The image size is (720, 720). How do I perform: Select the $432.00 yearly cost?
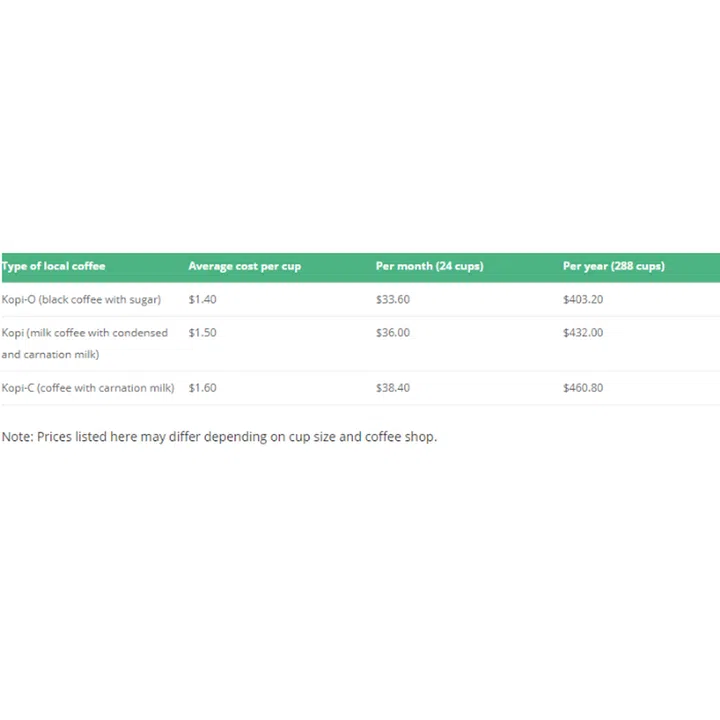(x=583, y=333)
